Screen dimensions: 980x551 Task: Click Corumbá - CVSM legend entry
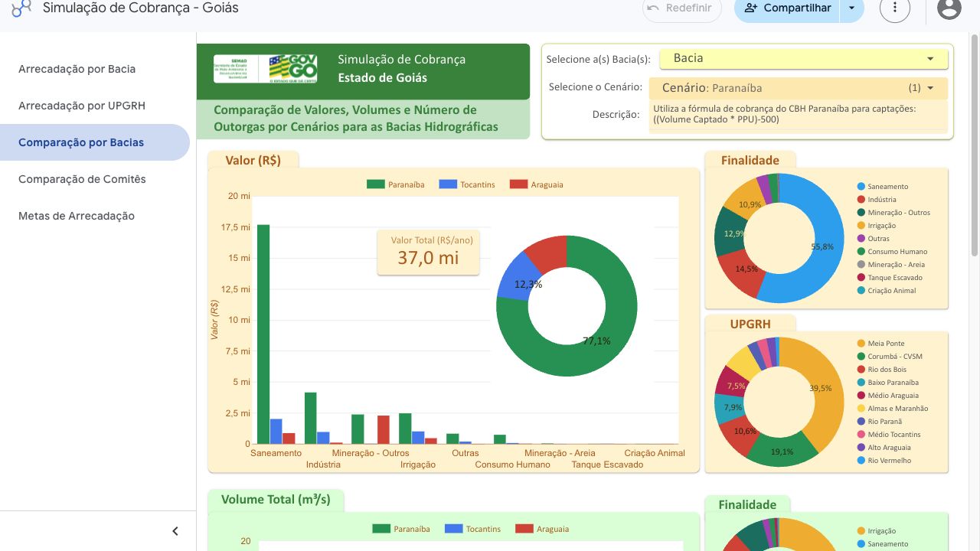(x=890, y=357)
